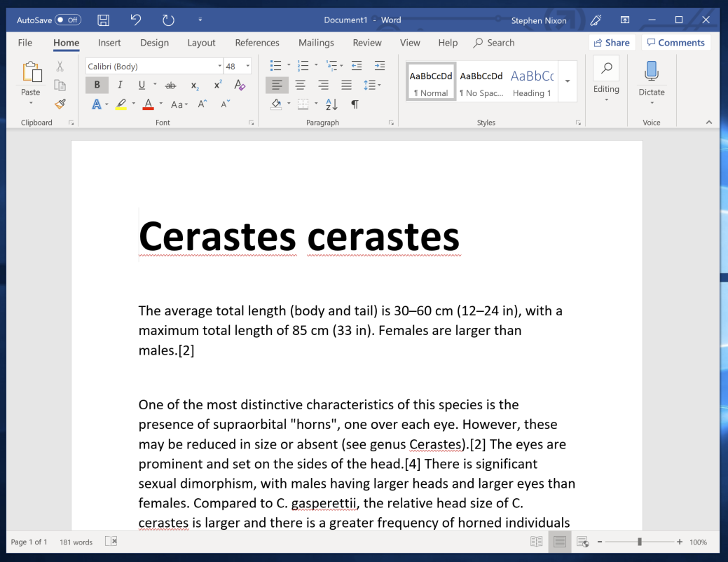Open the Comments button

pos(676,43)
